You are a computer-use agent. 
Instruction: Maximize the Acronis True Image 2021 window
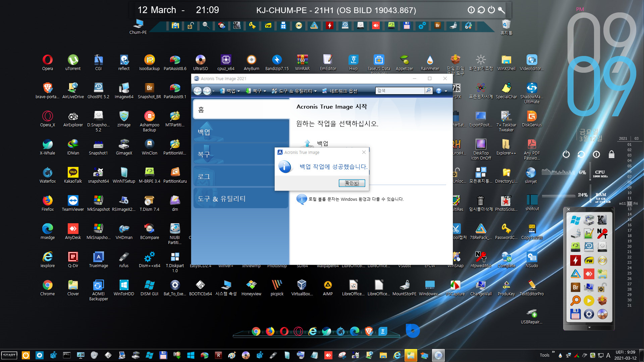(x=430, y=78)
